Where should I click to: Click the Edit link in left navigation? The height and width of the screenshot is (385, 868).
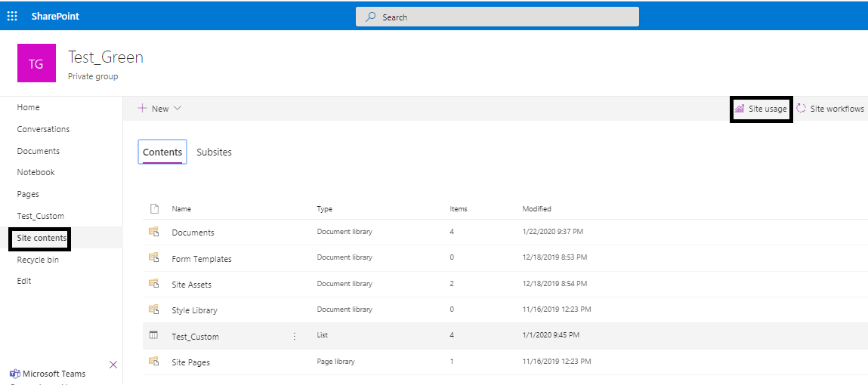click(24, 281)
